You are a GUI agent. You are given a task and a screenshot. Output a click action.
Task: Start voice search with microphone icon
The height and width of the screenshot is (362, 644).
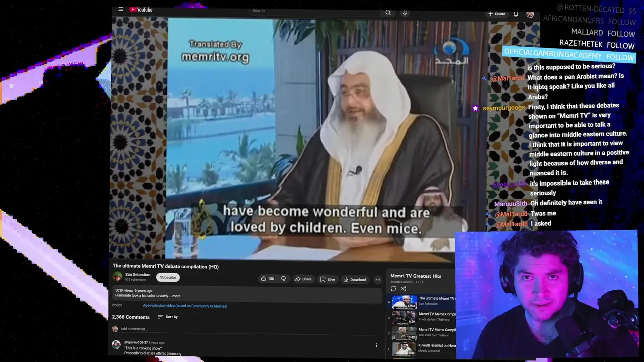coord(405,13)
